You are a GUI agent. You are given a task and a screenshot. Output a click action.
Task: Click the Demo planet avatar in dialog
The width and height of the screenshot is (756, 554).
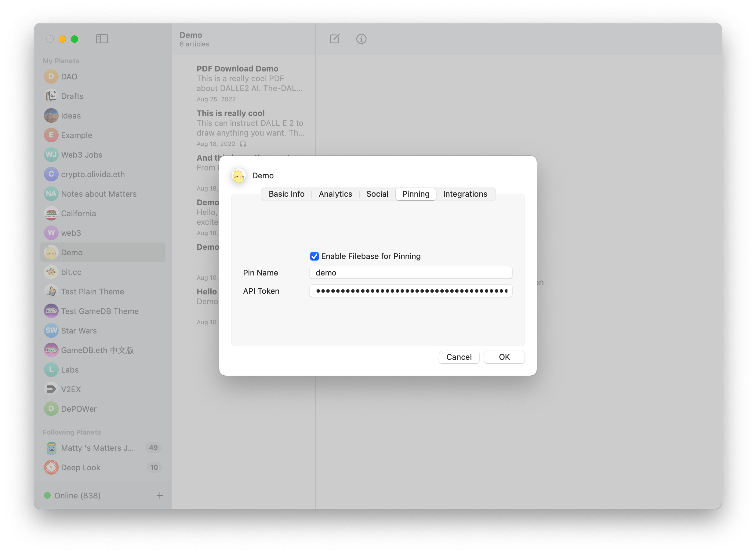239,175
